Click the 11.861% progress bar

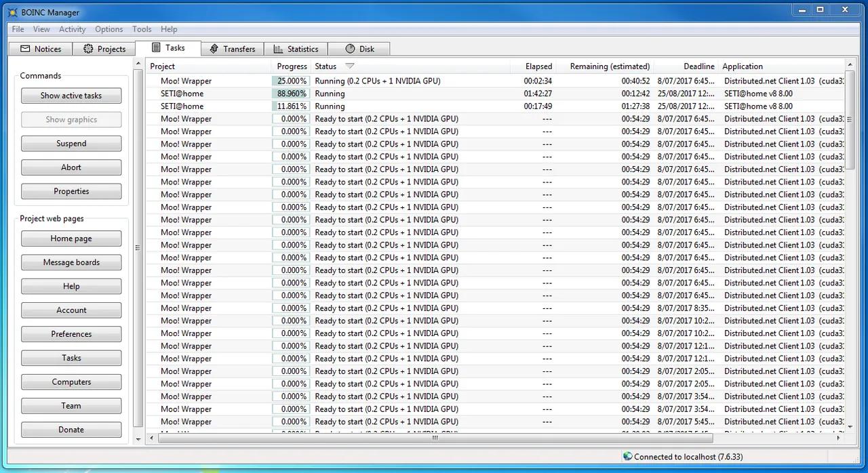pyautogui.click(x=291, y=106)
